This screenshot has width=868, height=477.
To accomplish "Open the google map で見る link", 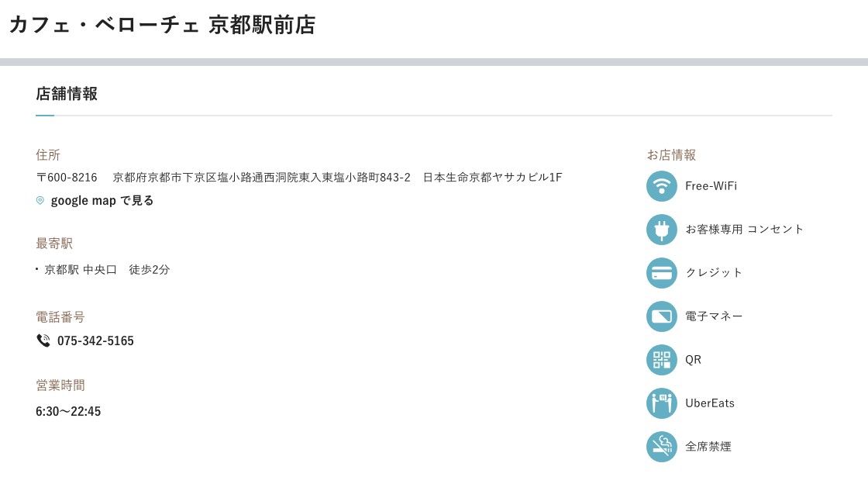I will (102, 201).
